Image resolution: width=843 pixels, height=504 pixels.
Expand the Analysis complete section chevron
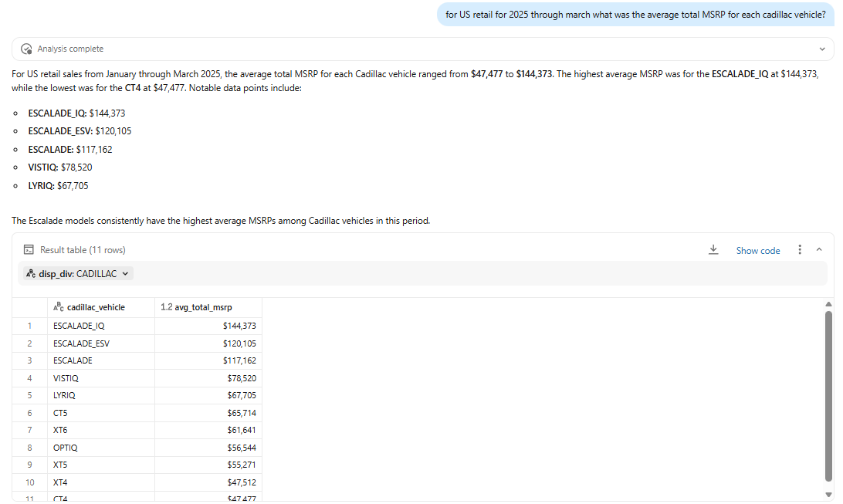[x=822, y=49]
